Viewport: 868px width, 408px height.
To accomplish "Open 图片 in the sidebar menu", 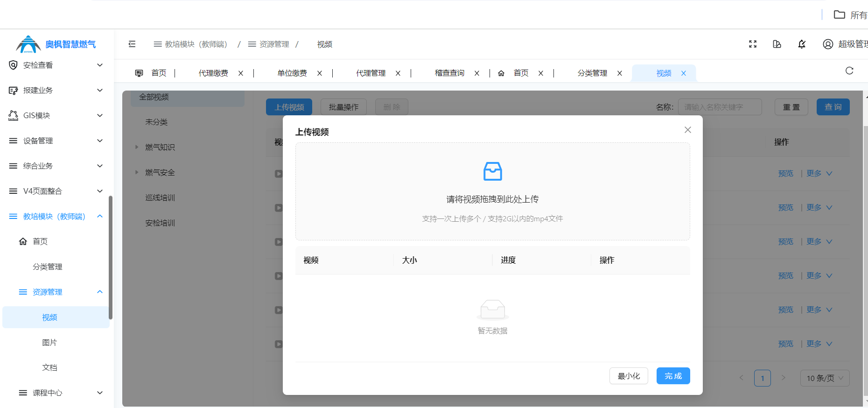I will pyautogui.click(x=49, y=343).
